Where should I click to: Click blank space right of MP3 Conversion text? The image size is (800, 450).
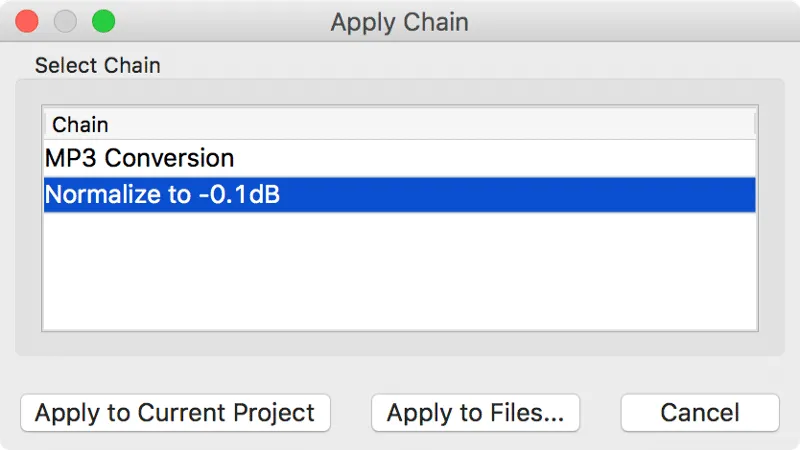[500, 158]
